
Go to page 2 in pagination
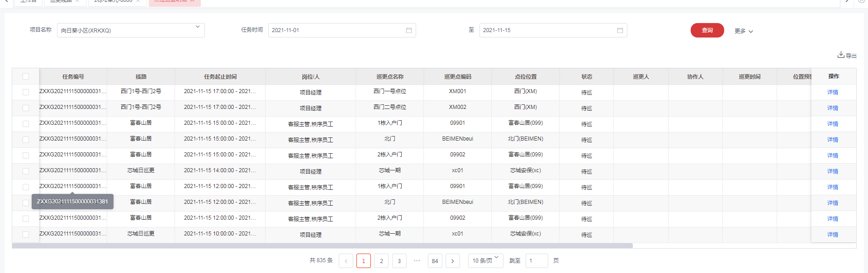point(381,261)
